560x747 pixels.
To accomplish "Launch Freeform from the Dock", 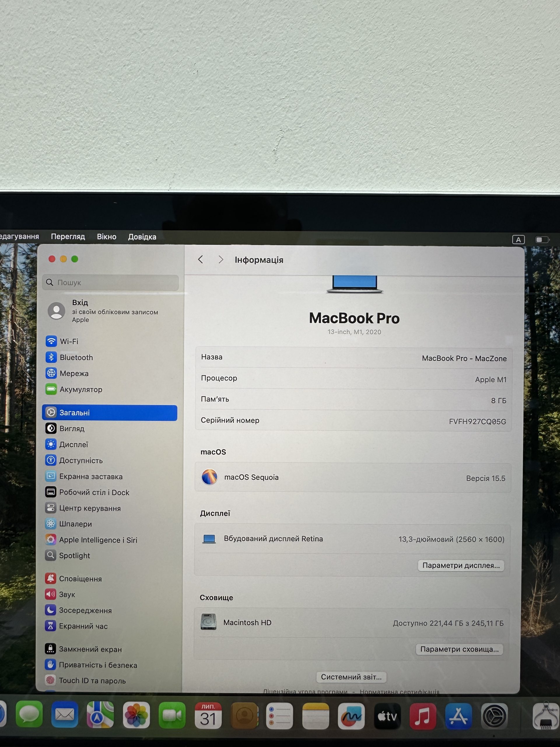I will click(351, 716).
